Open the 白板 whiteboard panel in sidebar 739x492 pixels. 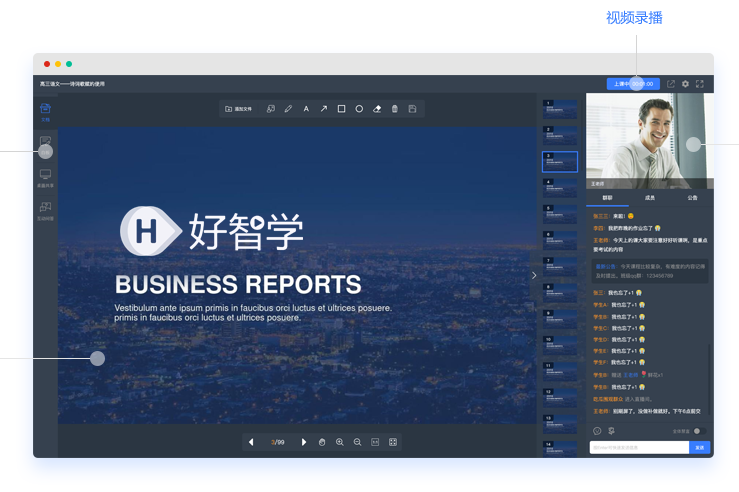[45, 146]
